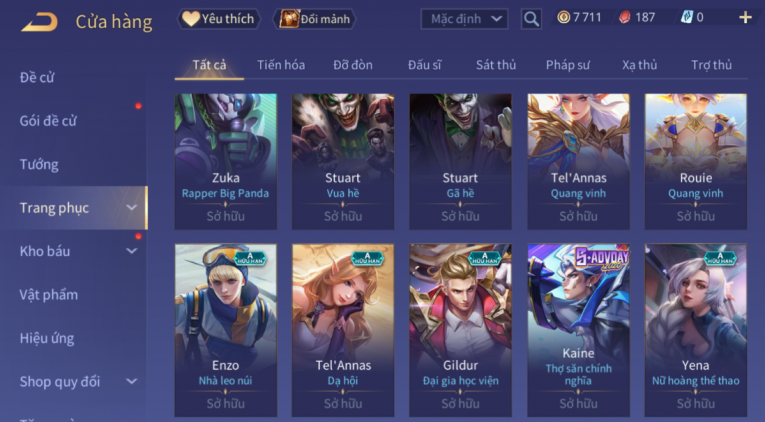The image size is (765, 422).
Task: Select the Kaine Thợ săn chính nghĩa card
Action: coord(578,330)
